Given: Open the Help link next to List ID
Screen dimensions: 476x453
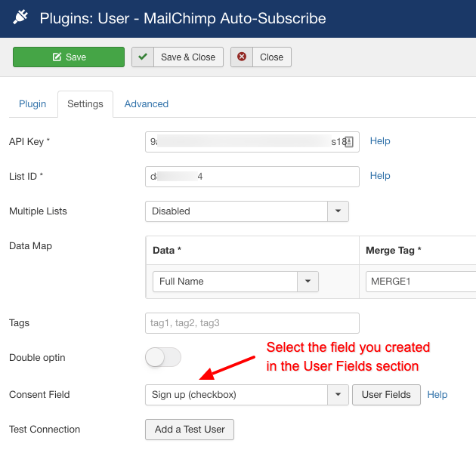Looking at the screenshot, I should [380, 176].
